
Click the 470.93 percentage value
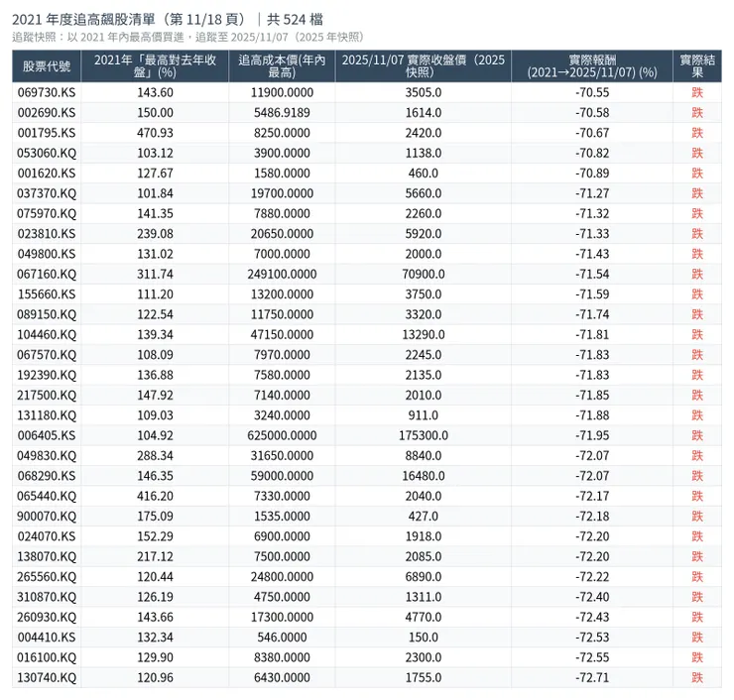pyautogui.click(x=155, y=133)
